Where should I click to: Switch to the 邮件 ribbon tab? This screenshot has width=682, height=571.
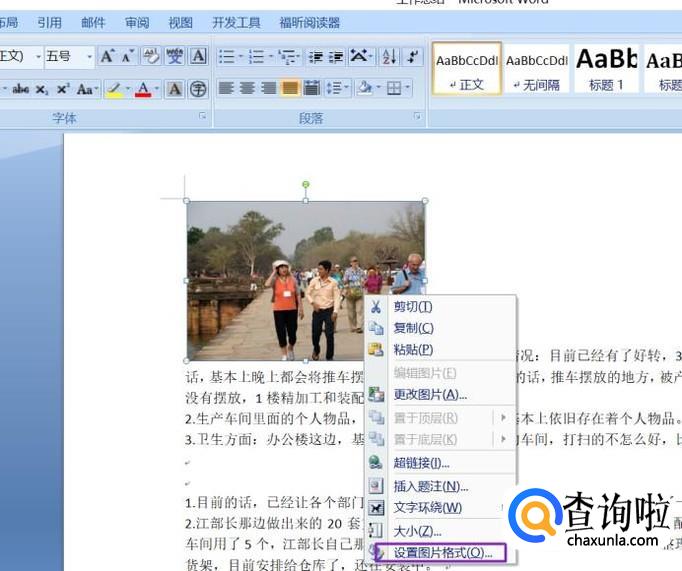(x=93, y=23)
